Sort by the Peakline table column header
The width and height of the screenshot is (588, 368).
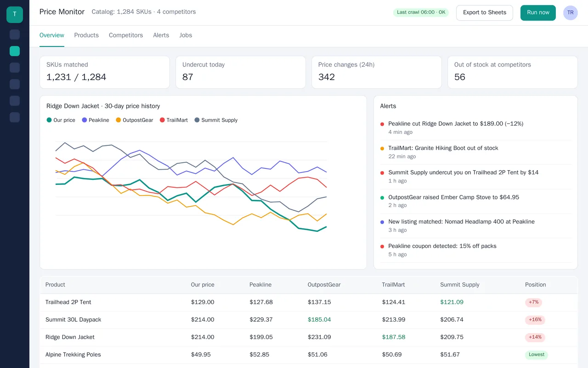coord(260,285)
